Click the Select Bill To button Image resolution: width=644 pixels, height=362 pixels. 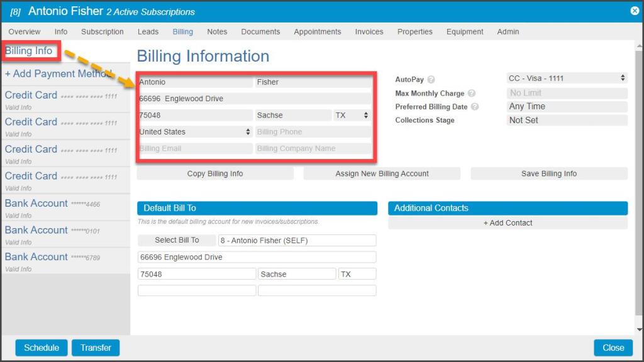pyautogui.click(x=177, y=240)
